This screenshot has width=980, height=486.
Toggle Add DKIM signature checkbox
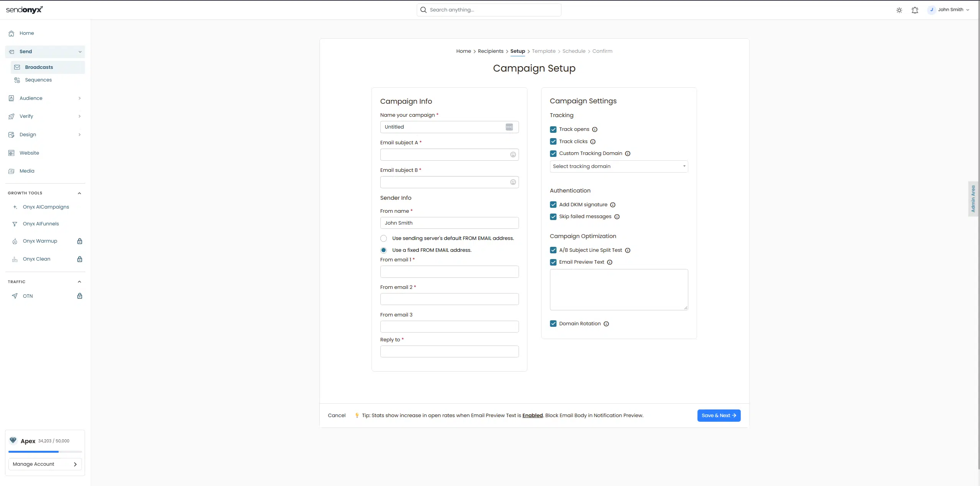(553, 205)
